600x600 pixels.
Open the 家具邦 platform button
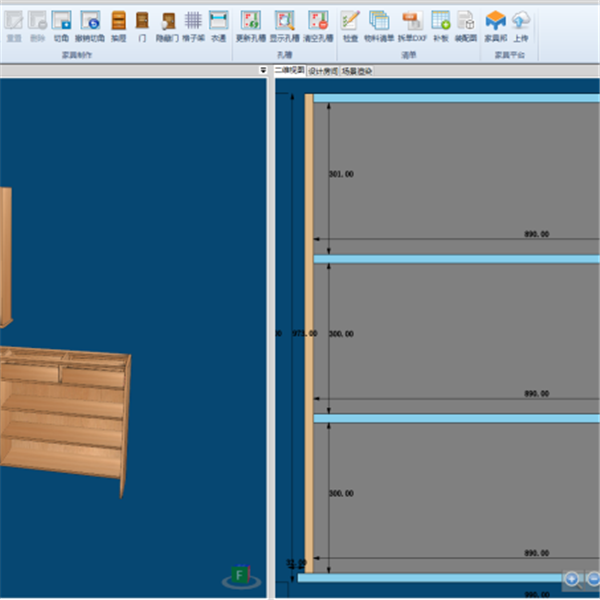[495, 24]
